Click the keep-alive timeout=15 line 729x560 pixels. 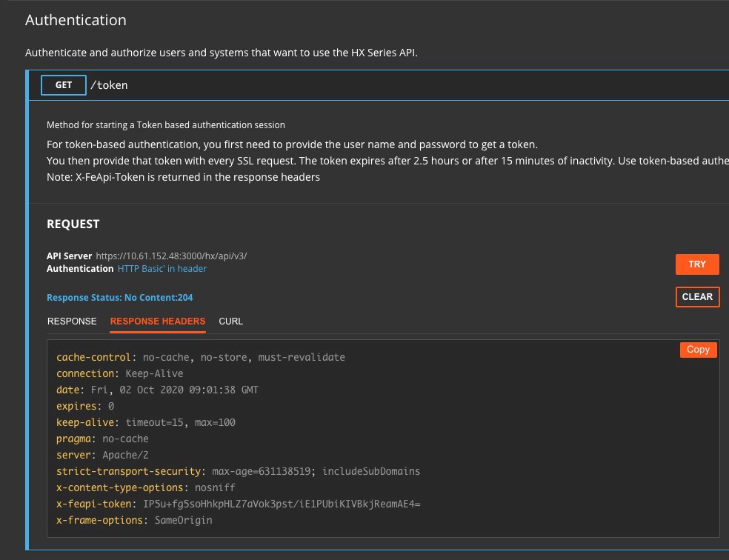coord(145,422)
